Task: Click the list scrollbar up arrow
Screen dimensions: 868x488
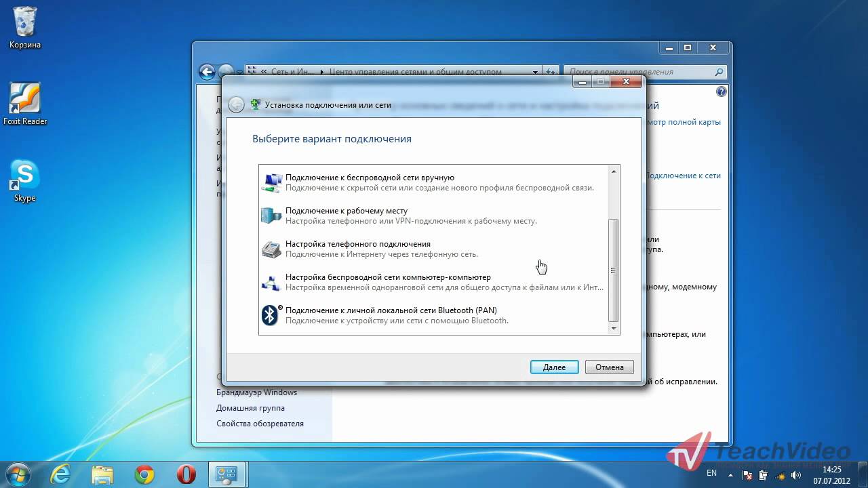Action: pos(614,171)
